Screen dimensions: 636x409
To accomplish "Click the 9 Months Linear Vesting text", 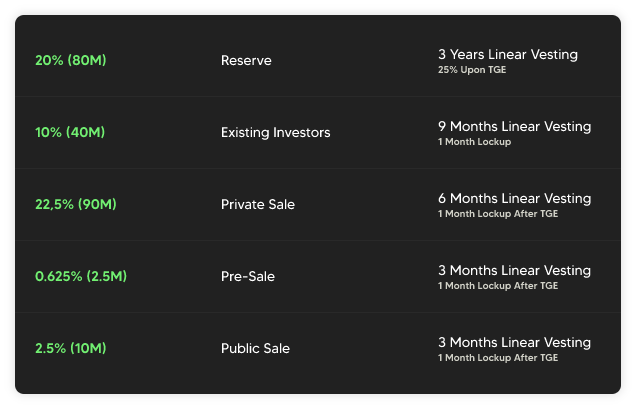I will [514, 126].
